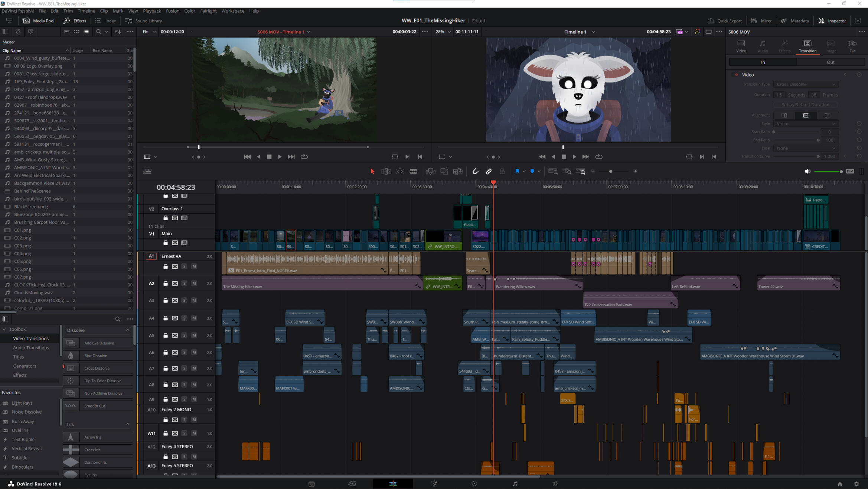
Task: Click Set as Default Duration
Action: [x=805, y=104]
